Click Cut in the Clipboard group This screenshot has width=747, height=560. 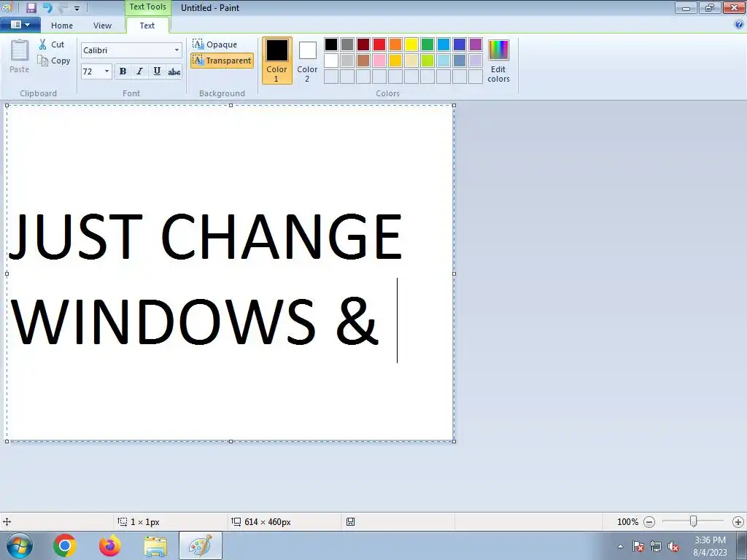tap(52, 44)
